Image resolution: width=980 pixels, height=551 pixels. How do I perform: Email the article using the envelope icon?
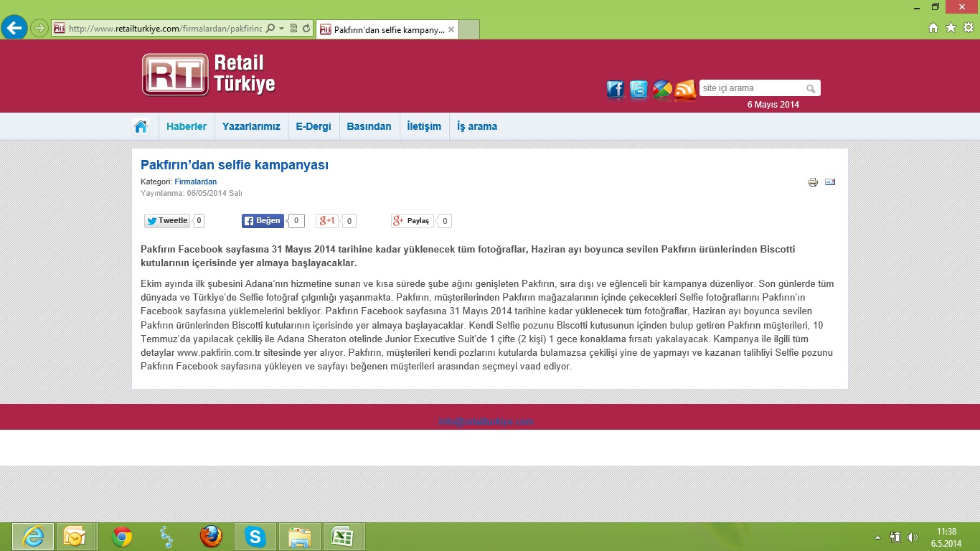click(x=830, y=182)
